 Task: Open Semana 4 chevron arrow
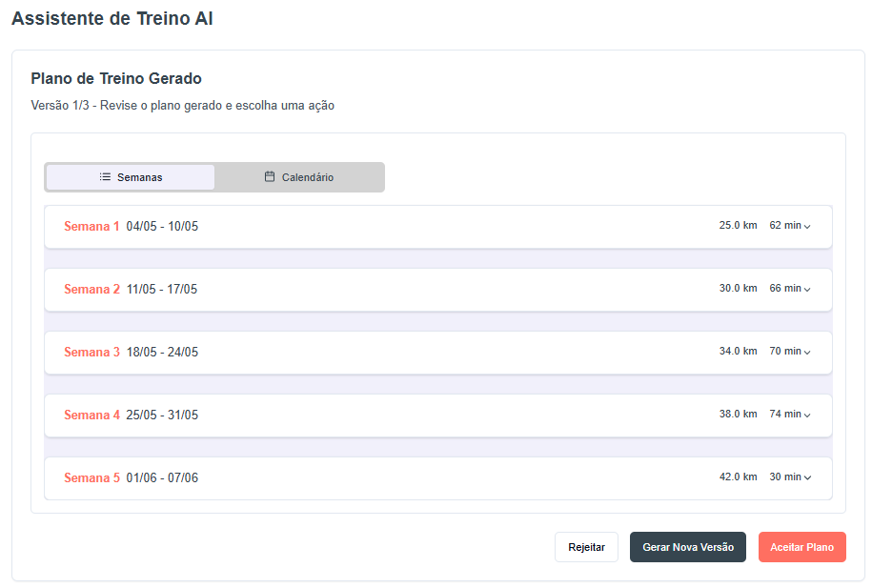point(807,415)
